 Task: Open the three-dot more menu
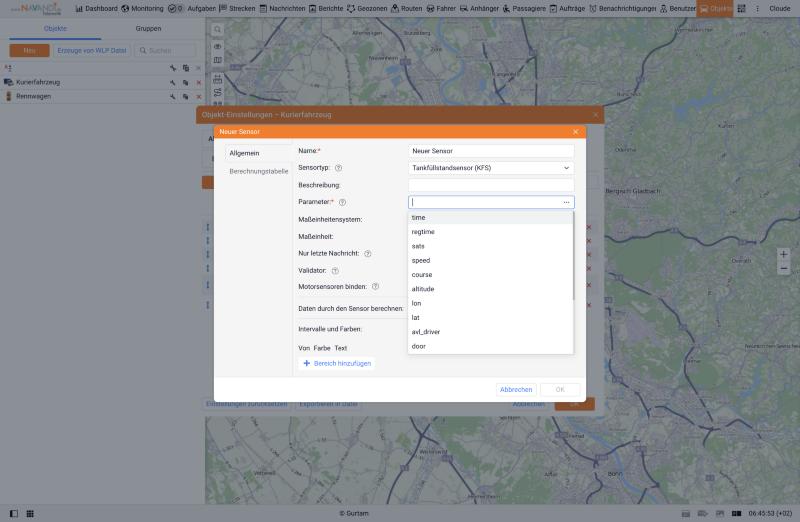pyautogui.click(x=757, y=9)
